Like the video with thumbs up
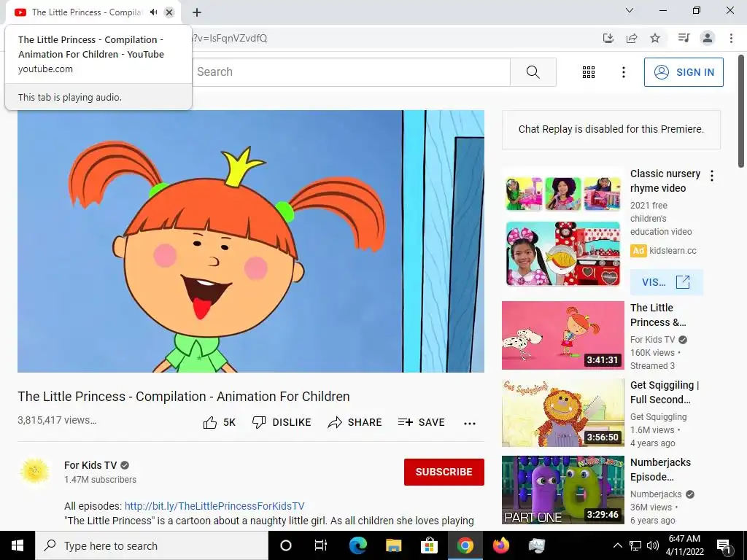The width and height of the screenshot is (747, 560). tap(219, 422)
